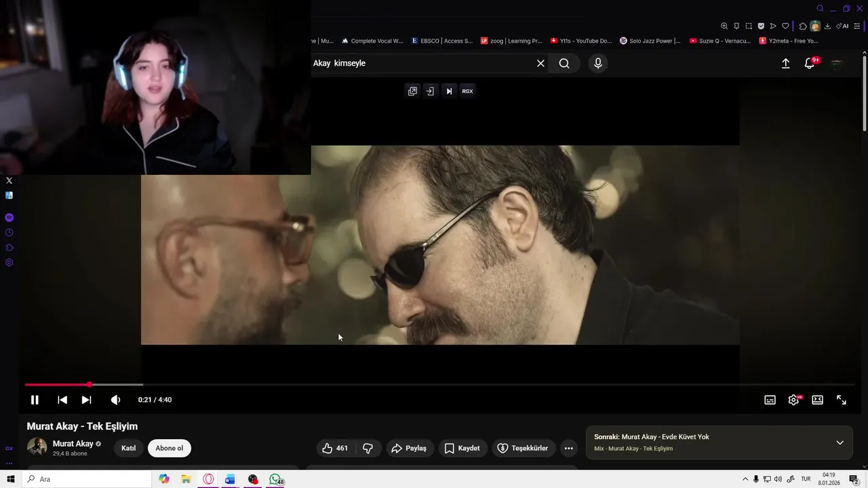Open Y2meta - Free Yo... bookmark
Image resolution: width=868 pixels, height=488 pixels.
pyautogui.click(x=789, y=41)
